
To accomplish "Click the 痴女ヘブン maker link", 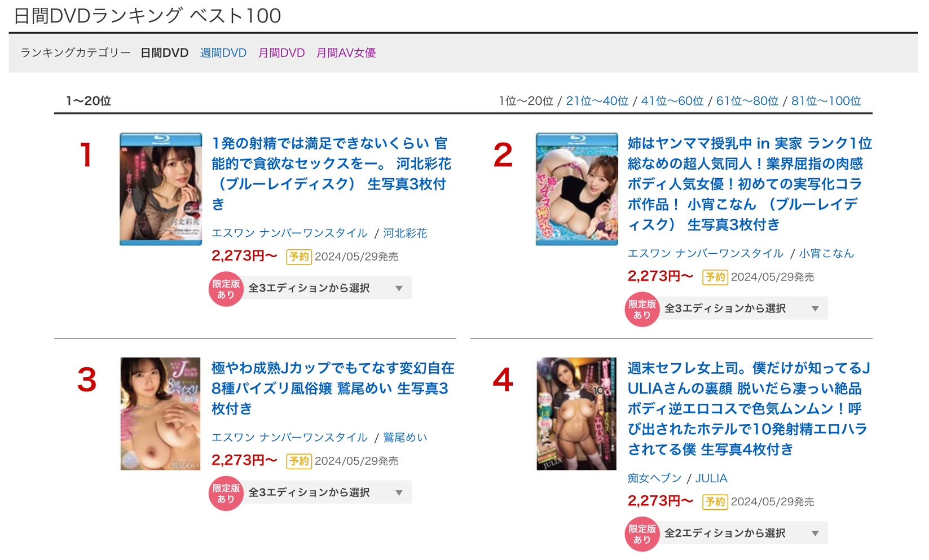I will coord(654,478).
